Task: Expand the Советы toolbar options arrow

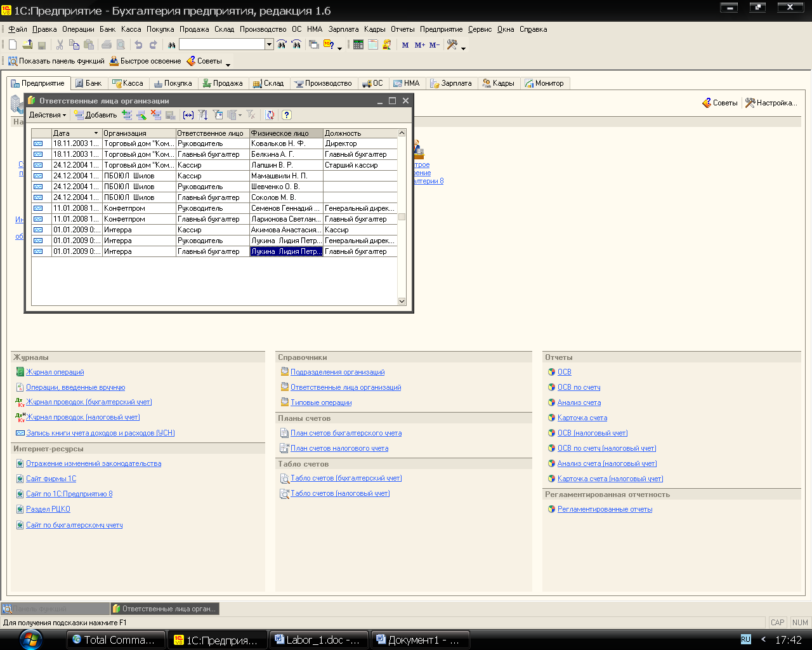Action: coord(228,64)
